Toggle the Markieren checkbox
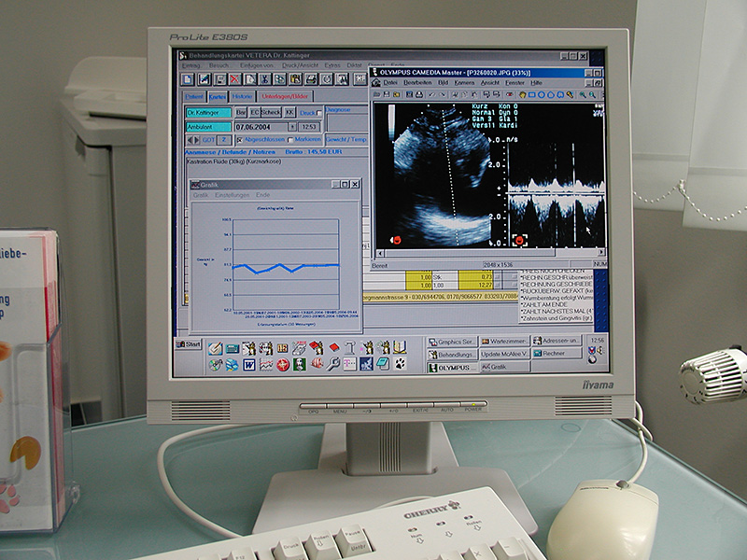747x560 pixels. pyautogui.click(x=290, y=140)
